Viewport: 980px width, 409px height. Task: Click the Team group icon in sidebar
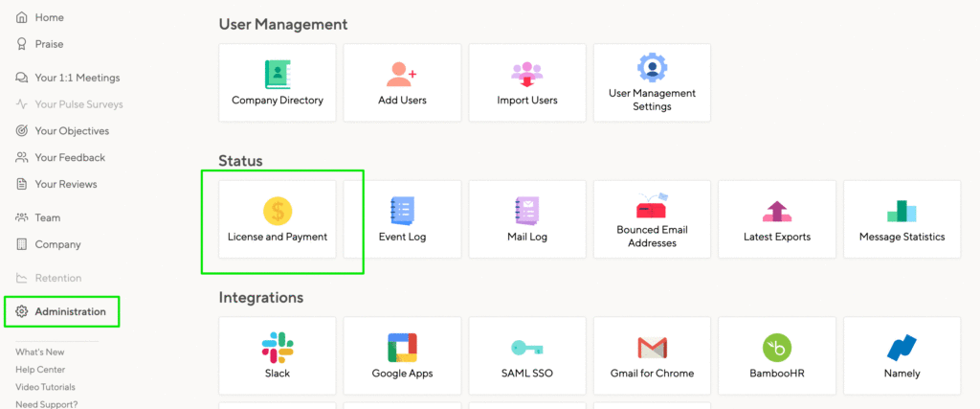coord(22,217)
